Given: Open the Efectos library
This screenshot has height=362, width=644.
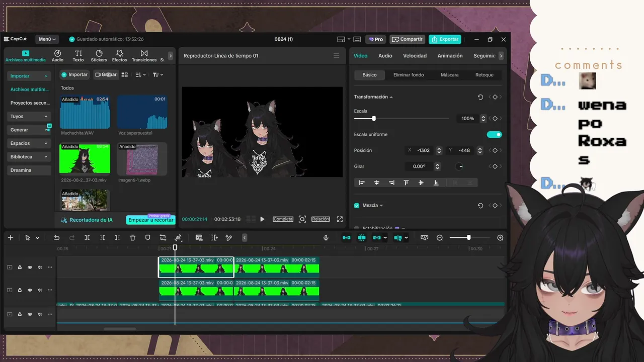Looking at the screenshot, I should click(x=120, y=56).
